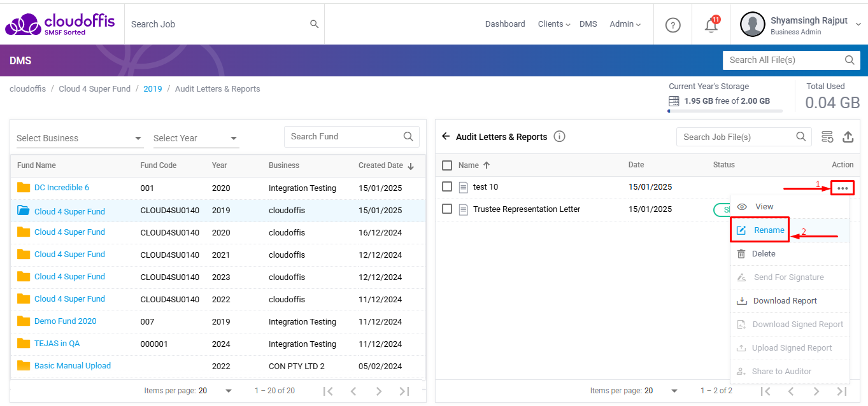Click the info icon beside Audit Letters & Reports
868x406 pixels.
click(559, 136)
